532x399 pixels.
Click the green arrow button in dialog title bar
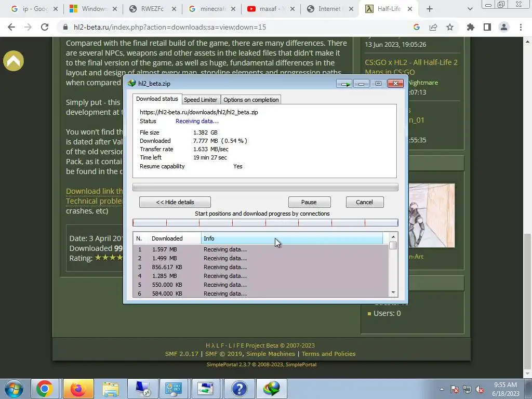344,84
